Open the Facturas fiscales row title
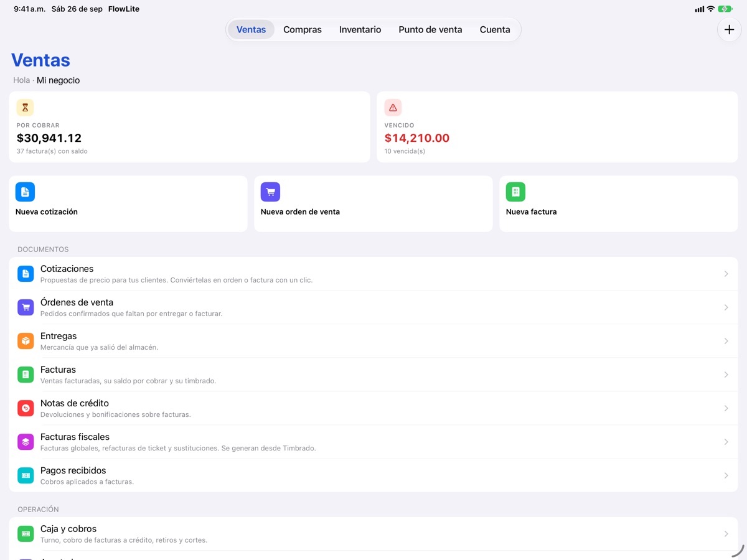 pyautogui.click(x=75, y=437)
